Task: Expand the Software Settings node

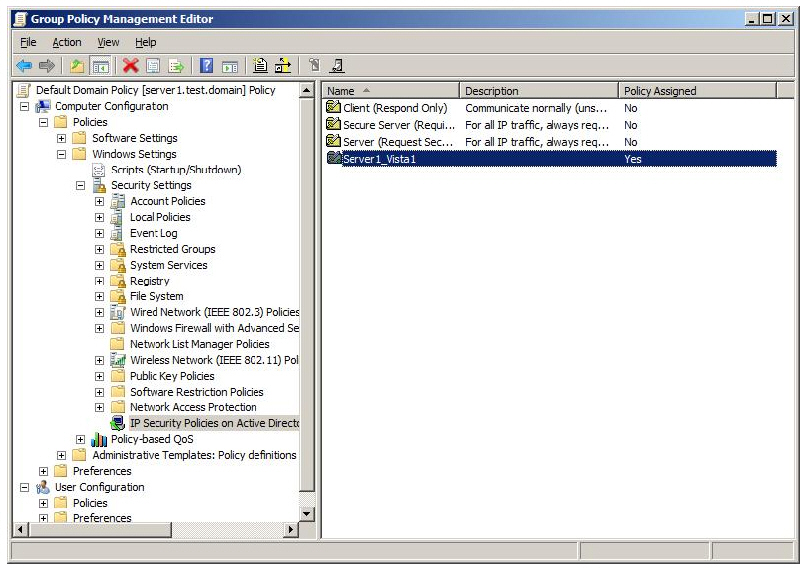Action: (61, 138)
